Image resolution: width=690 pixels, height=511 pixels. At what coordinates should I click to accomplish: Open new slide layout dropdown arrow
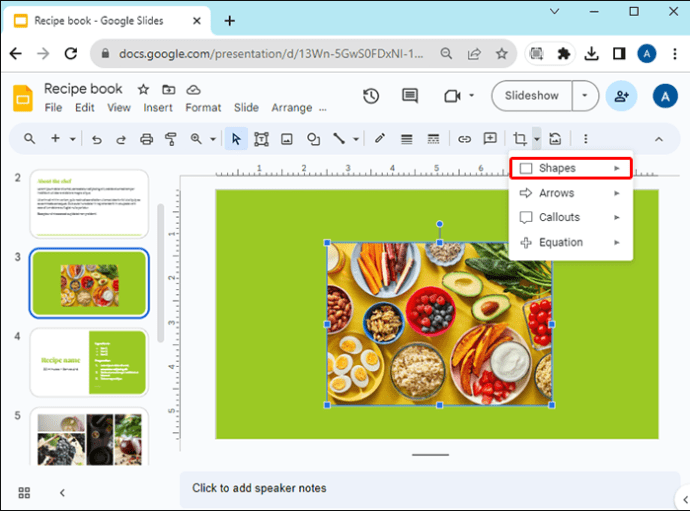click(x=73, y=140)
